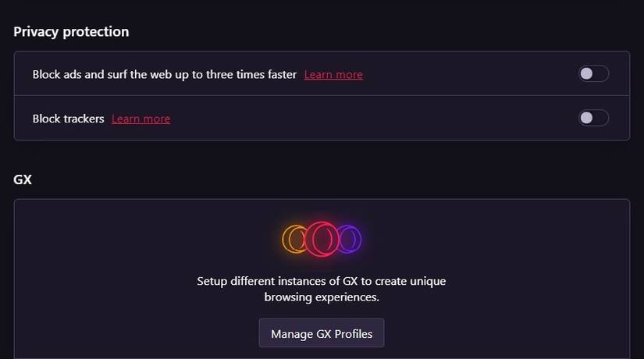The image size is (644, 359).
Task: Click the 'three times faster' phrase
Action: 260,75
